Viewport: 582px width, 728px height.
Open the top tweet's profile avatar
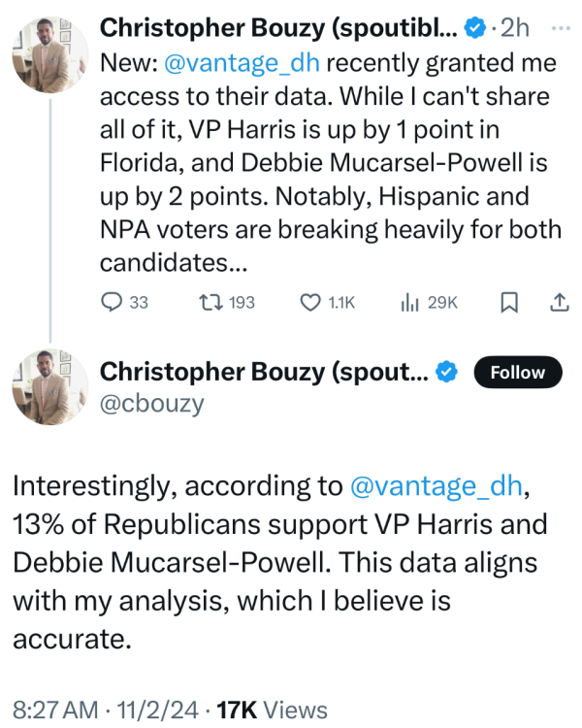pos(43,56)
